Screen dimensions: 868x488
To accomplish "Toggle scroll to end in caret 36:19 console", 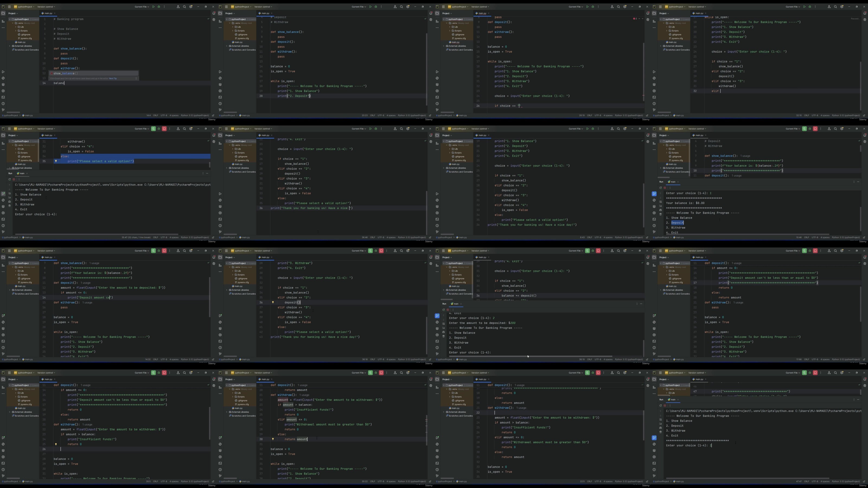I will (x=443, y=328).
